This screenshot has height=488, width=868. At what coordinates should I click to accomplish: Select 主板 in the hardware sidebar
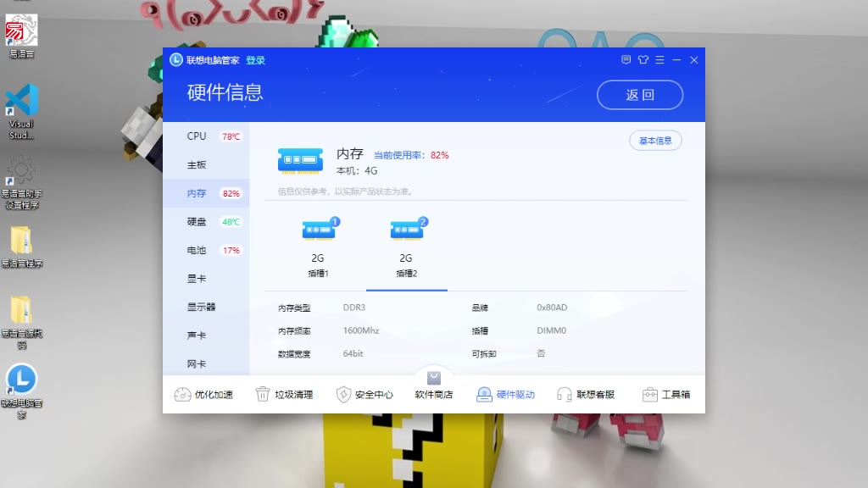click(x=206, y=165)
